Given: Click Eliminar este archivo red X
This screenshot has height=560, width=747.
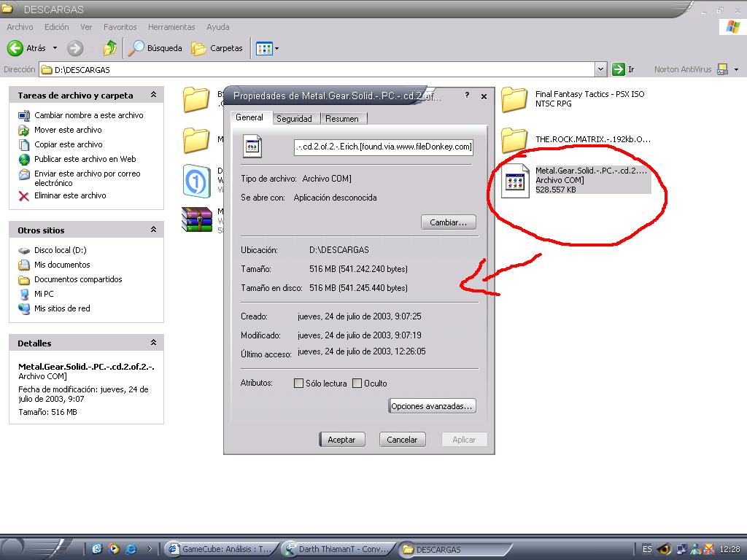Looking at the screenshot, I should [24, 195].
